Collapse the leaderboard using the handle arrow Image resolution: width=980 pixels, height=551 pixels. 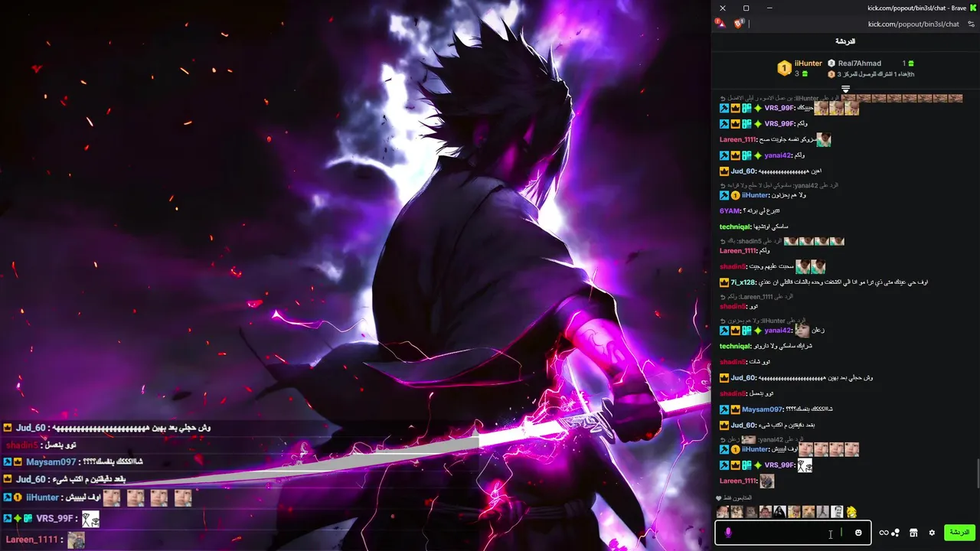846,89
